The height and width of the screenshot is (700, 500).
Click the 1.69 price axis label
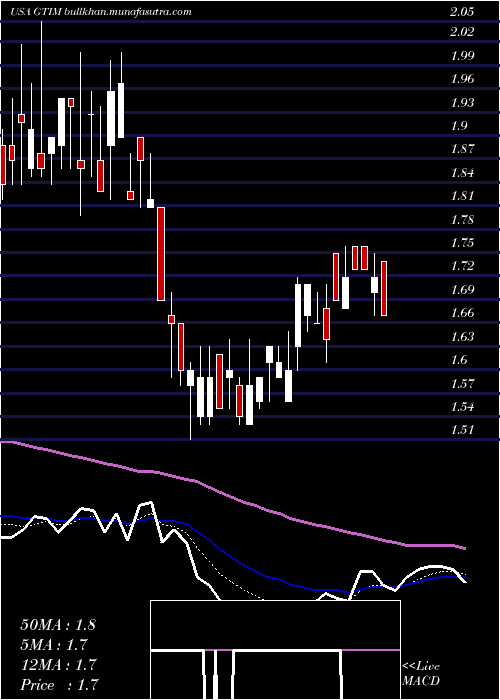coord(462,290)
